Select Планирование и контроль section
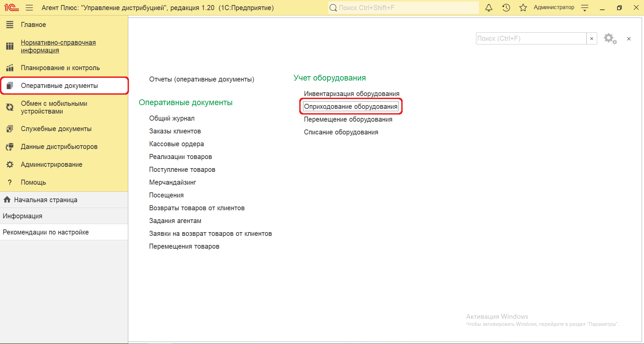 tap(60, 68)
